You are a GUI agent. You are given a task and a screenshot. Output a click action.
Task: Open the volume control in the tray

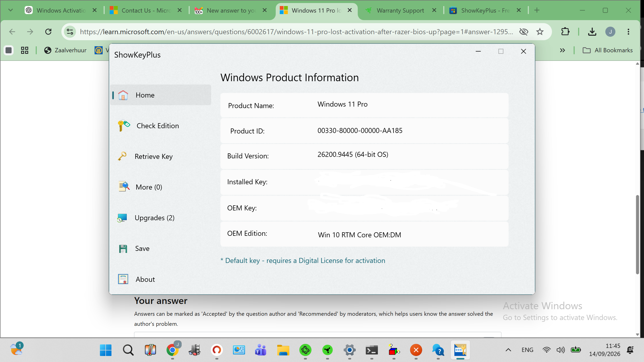pos(561,350)
